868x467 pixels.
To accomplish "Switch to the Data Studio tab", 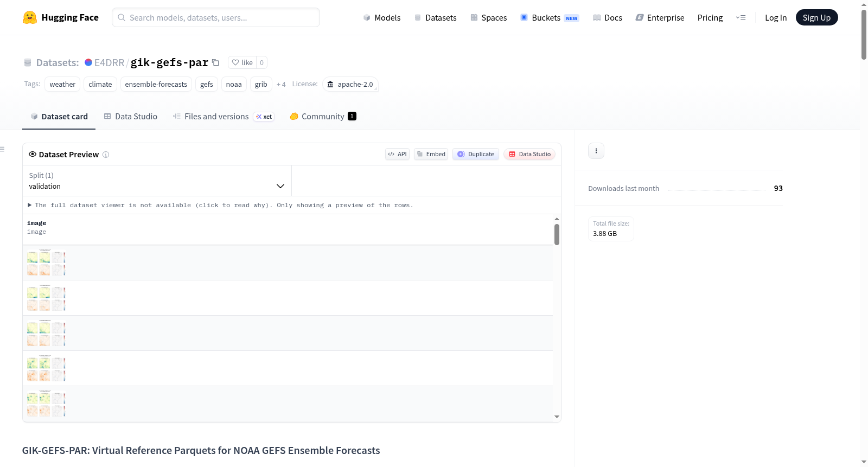I will click(x=131, y=116).
